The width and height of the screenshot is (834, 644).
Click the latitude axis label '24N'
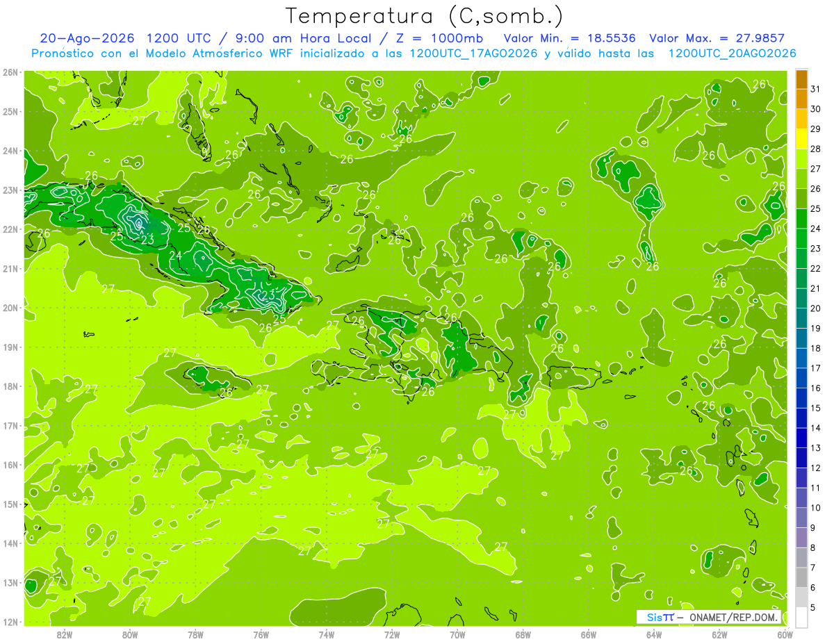click(x=10, y=151)
